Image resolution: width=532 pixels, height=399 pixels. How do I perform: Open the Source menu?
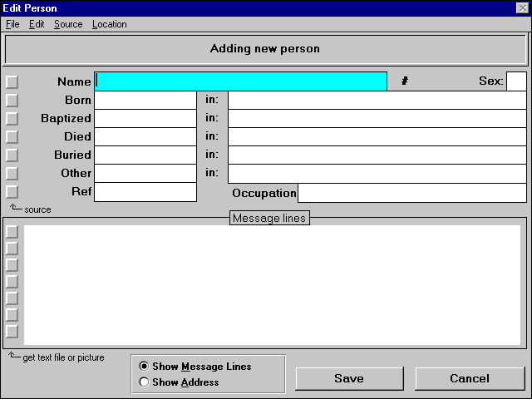68,24
